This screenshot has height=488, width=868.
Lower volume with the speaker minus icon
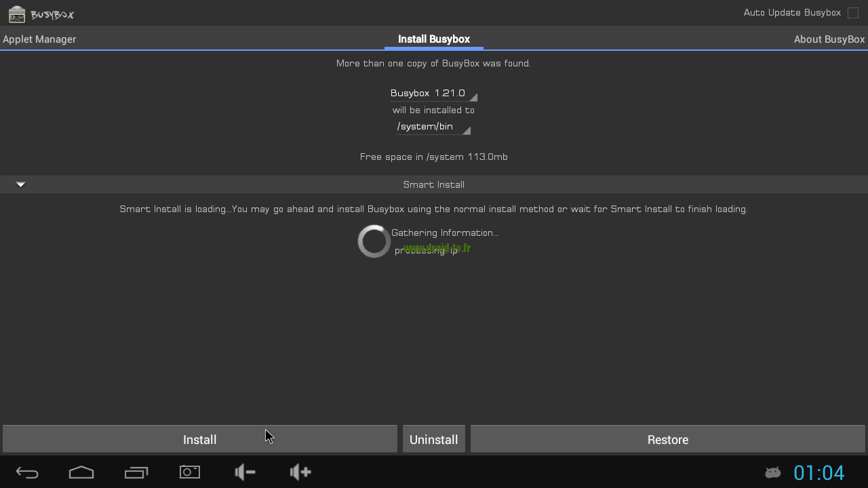point(245,472)
